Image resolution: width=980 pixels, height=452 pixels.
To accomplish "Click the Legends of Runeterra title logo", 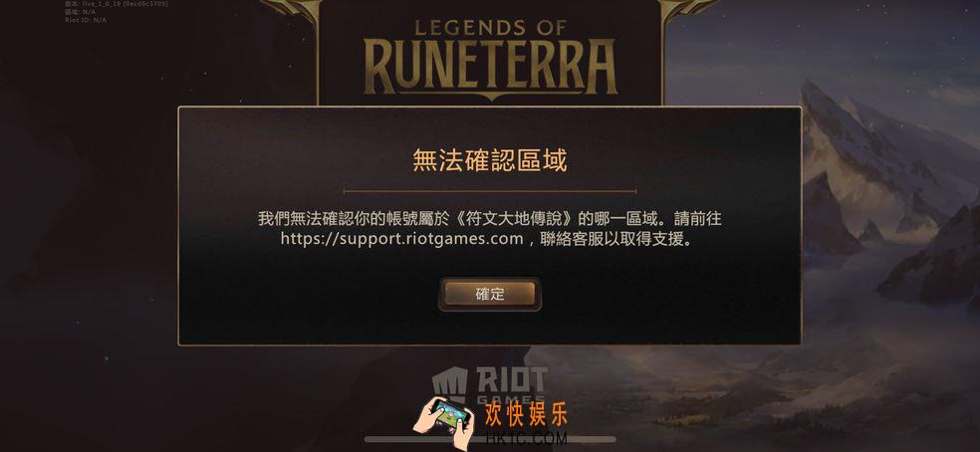I will pos(490,55).
